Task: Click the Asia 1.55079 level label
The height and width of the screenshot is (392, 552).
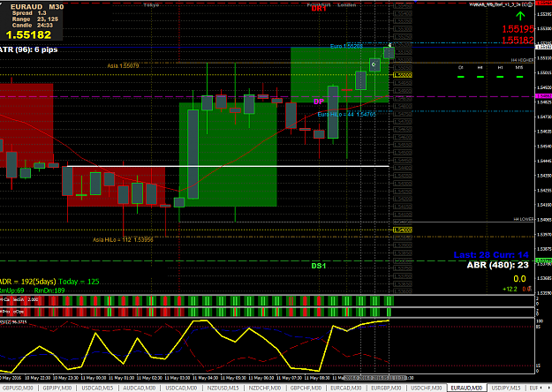Action: [x=123, y=66]
